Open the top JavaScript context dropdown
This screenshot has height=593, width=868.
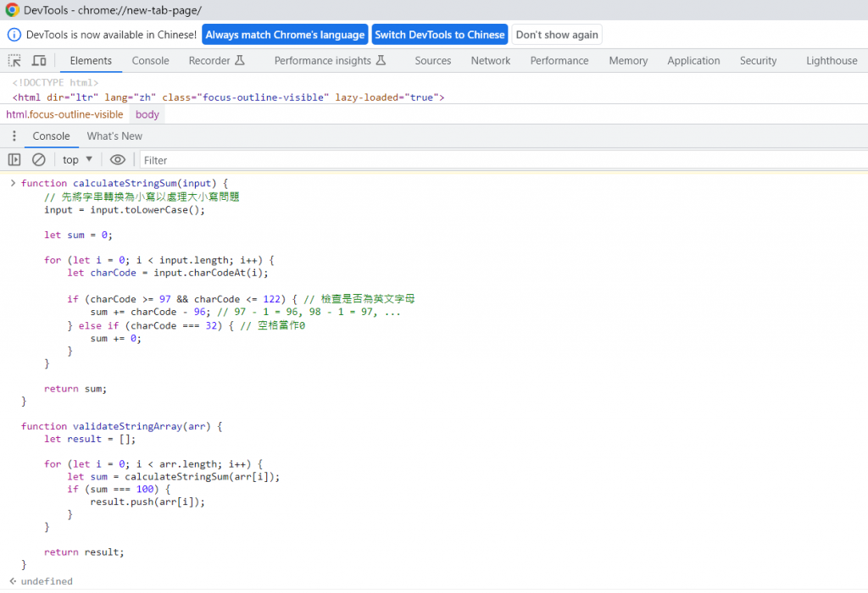coord(77,160)
